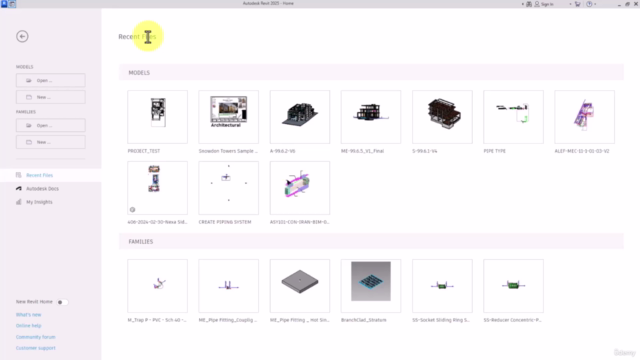Create a new family with Families New button
This screenshot has height=360, width=640.
click(51, 142)
